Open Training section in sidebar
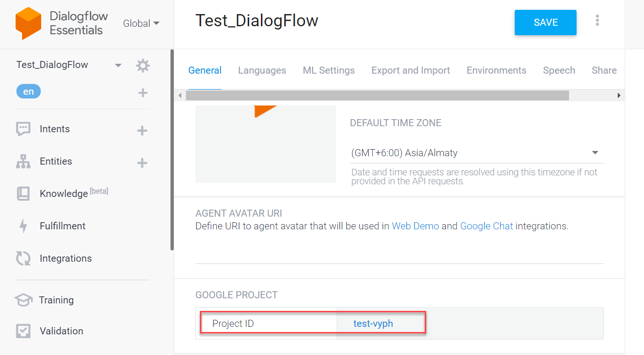The width and height of the screenshot is (644, 355). tap(56, 300)
